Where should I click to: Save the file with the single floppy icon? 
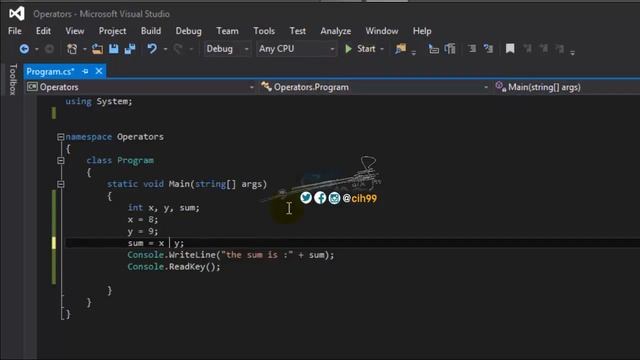tap(113, 49)
